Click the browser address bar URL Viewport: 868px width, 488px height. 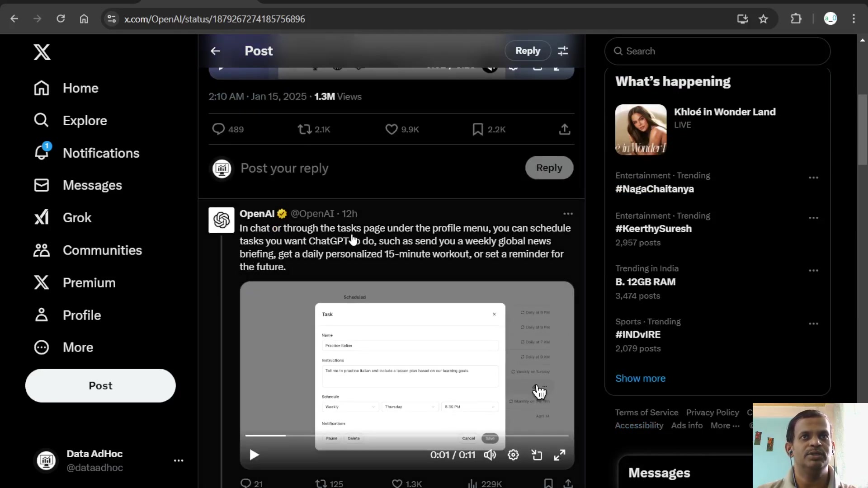pyautogui.click(x=215, y=19)
